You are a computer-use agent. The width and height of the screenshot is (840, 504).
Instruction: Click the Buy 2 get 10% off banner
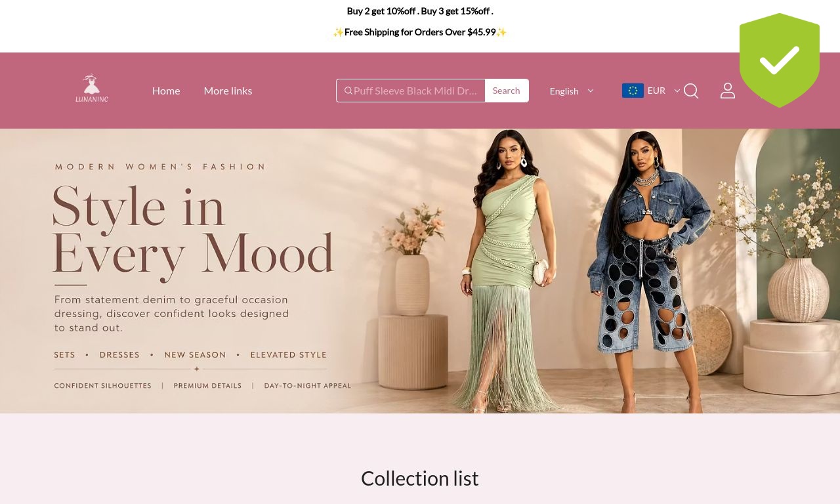(x=420, y=10)
